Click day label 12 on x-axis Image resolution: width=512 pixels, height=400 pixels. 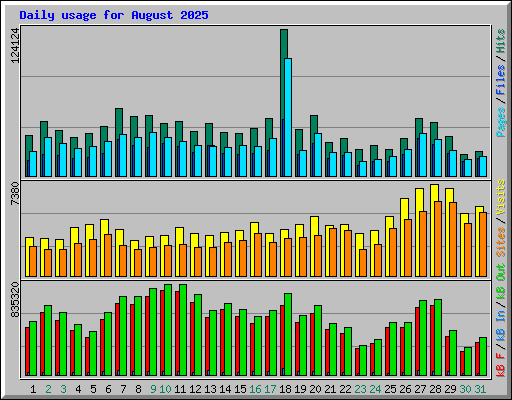195,389
